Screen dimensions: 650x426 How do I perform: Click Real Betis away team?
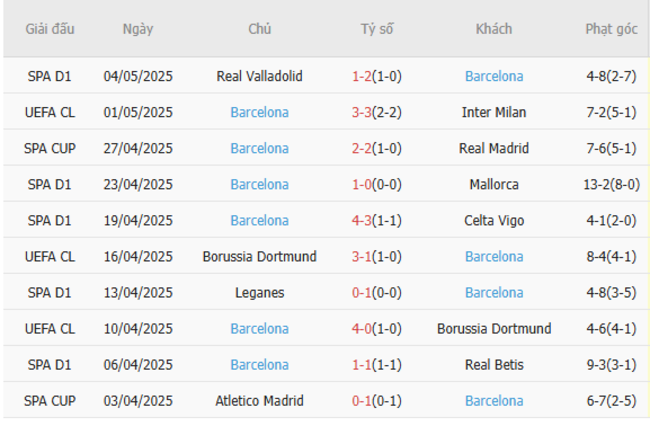493,364
